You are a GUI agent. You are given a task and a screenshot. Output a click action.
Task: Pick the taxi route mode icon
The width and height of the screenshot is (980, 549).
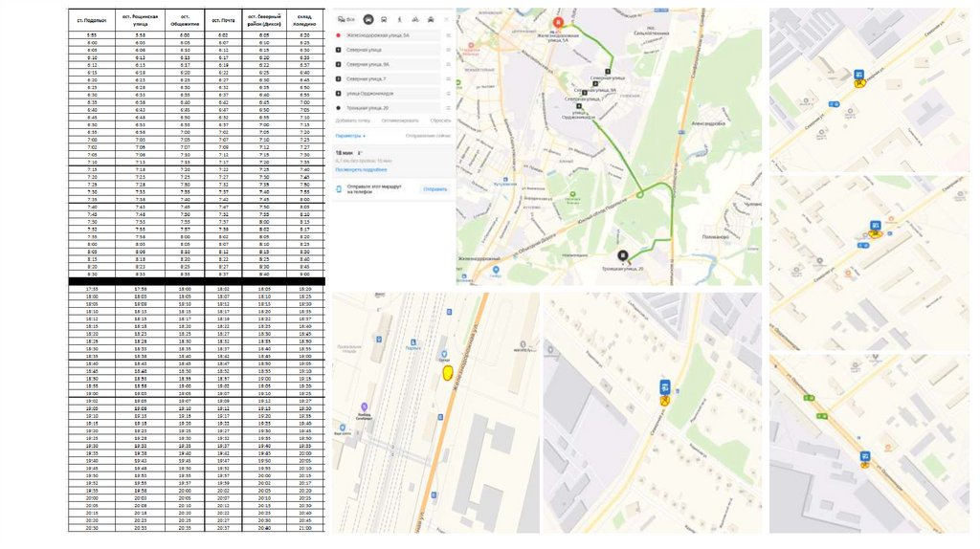432,19
